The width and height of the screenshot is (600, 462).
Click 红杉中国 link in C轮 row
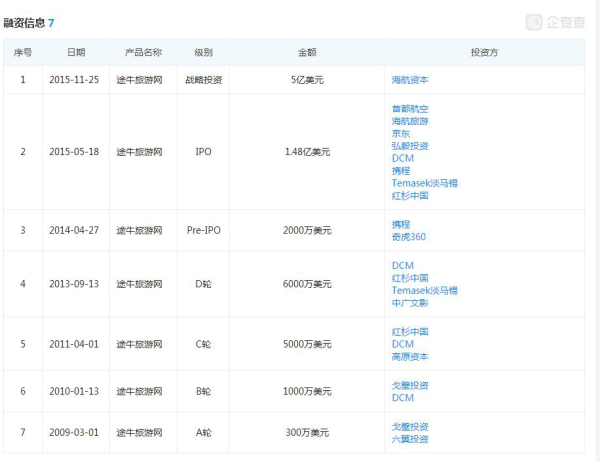tap(410, 332)
